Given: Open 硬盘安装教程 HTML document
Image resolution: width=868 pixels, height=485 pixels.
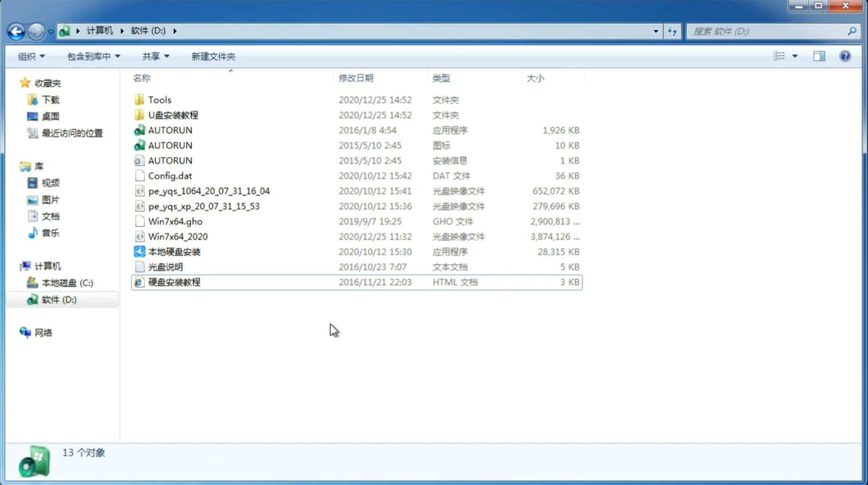Looking at the screenshot, I should pyautogui.click(x=174, y=282).
